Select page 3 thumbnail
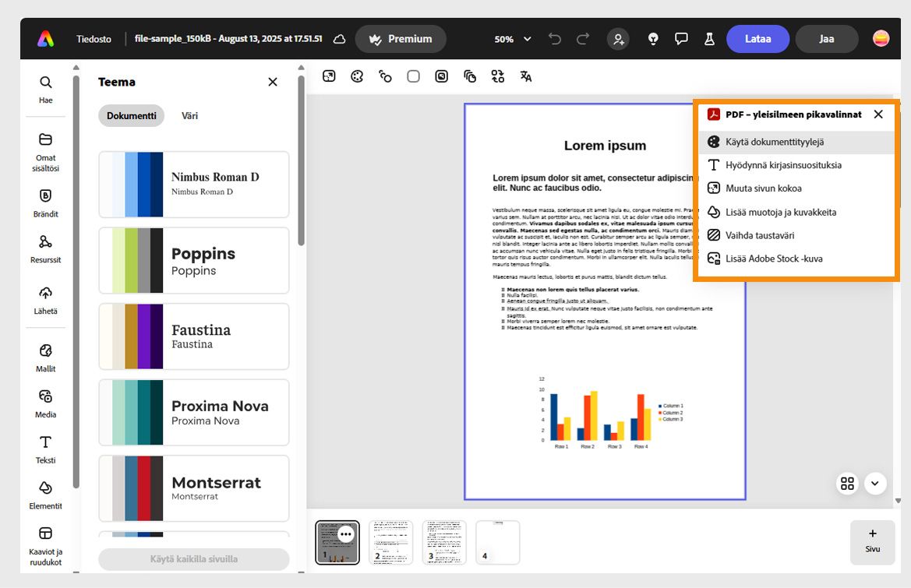911x588 pixels. point(444,543)
